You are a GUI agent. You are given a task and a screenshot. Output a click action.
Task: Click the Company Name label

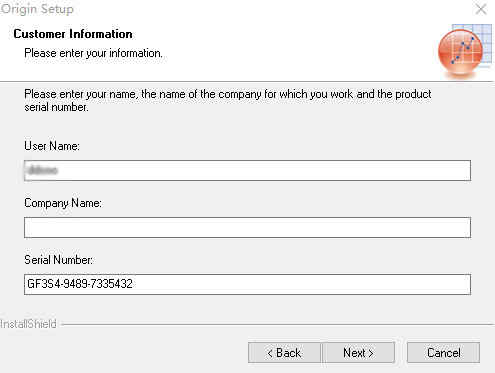coord(63,203)
